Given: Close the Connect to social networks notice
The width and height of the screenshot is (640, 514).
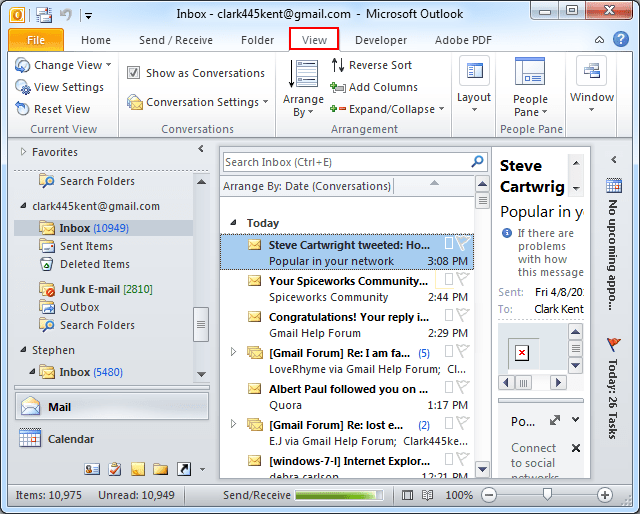Looking at the screenshot, I should [x=576, y=448].
